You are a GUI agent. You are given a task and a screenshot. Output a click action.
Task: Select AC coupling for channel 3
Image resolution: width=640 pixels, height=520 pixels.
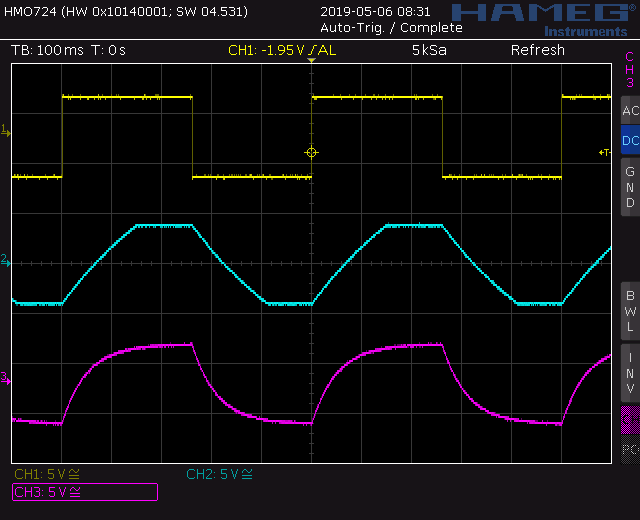[629, 111]
